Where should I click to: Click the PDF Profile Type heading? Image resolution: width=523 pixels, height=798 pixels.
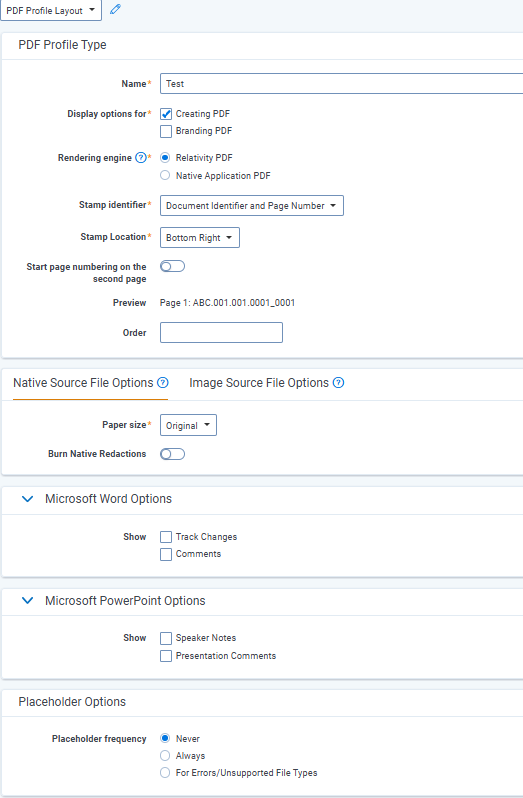63,45
